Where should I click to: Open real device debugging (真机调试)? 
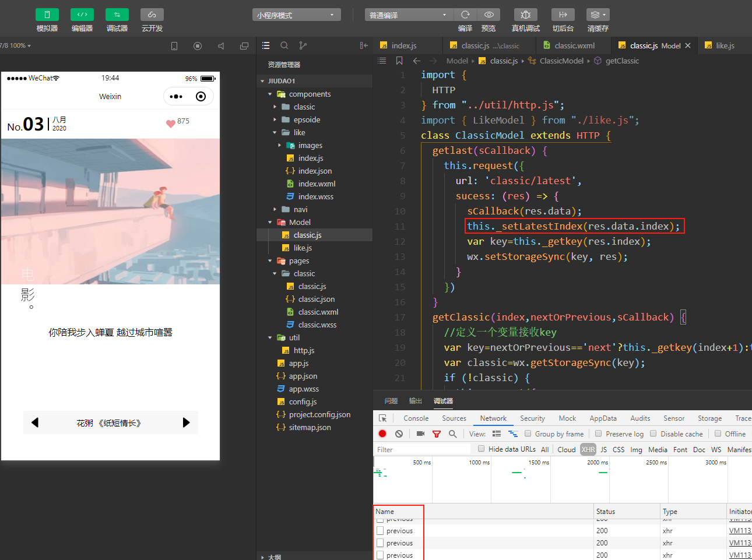click(525, 15)
